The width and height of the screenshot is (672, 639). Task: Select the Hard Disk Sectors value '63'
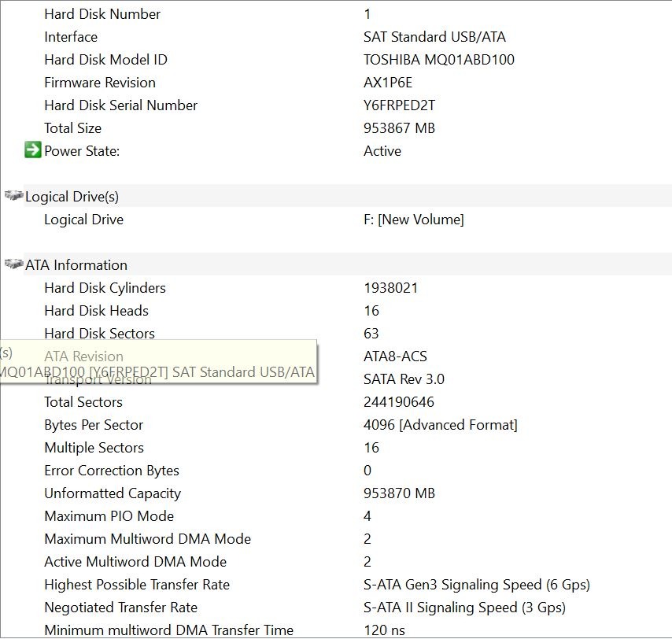coord(371,333)
